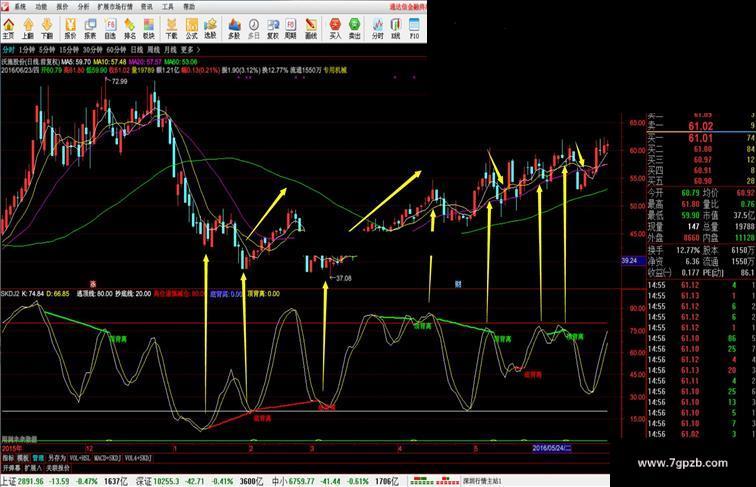Click the 扩展∧ expand button

pyautogui.click(x=33, y=468)
